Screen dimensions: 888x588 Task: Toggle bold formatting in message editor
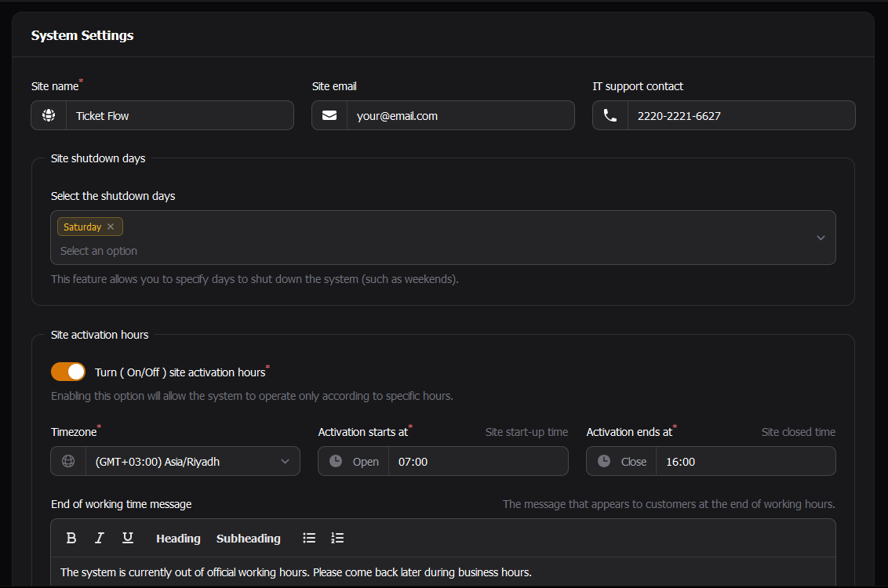[x=71, y=538]
